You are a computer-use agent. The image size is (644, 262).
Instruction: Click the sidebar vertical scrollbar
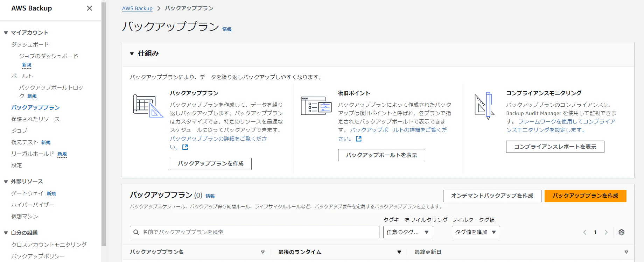pos(104,124)
